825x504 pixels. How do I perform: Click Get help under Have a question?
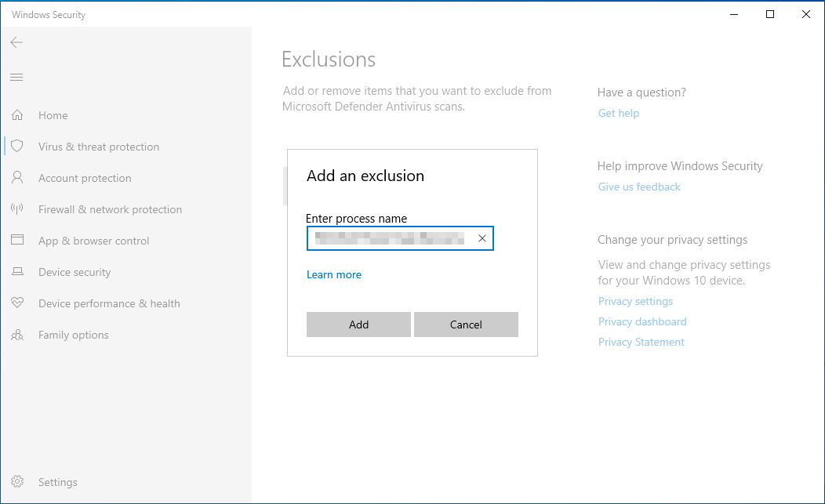[x=618, y=113]
